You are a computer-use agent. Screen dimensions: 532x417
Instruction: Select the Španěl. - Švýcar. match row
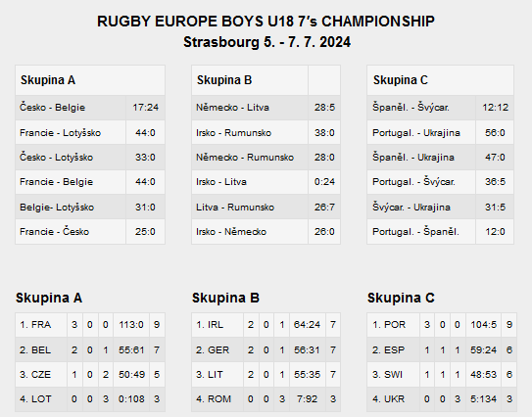tap(440, 108)
